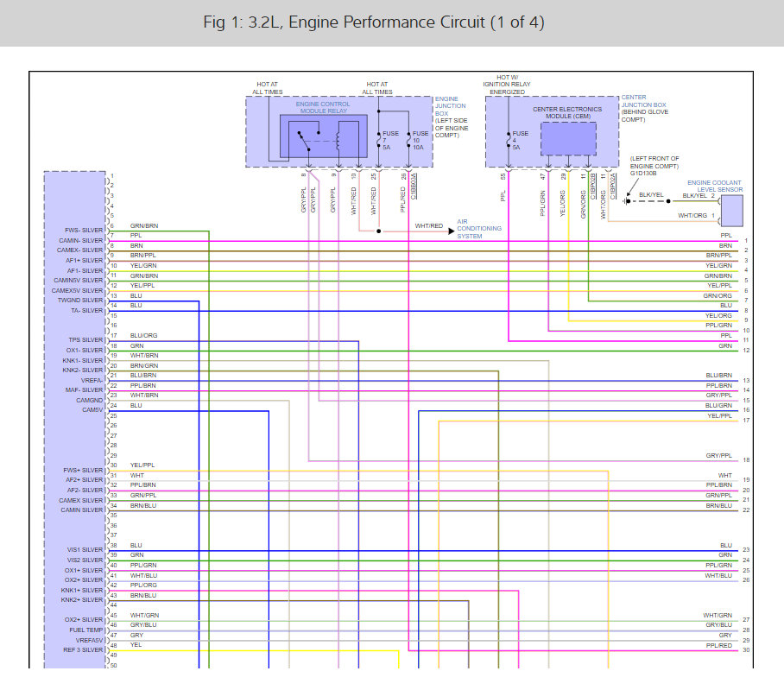The image size is (784, 690).
Task: Click the 'VIS2 SILVER' pin label
Action: coord(85,560)
